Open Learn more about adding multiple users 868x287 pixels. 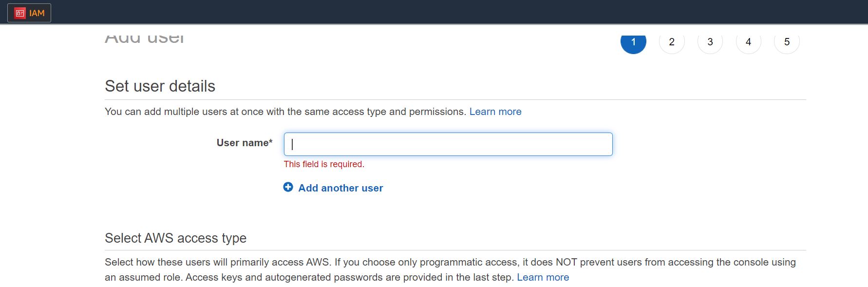pos(495,112)
